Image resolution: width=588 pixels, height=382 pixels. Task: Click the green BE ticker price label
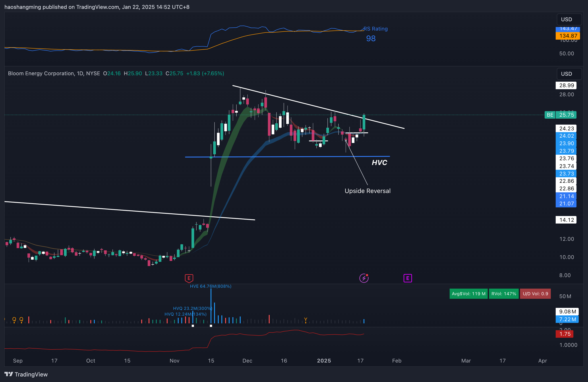[x=550, y=115]
